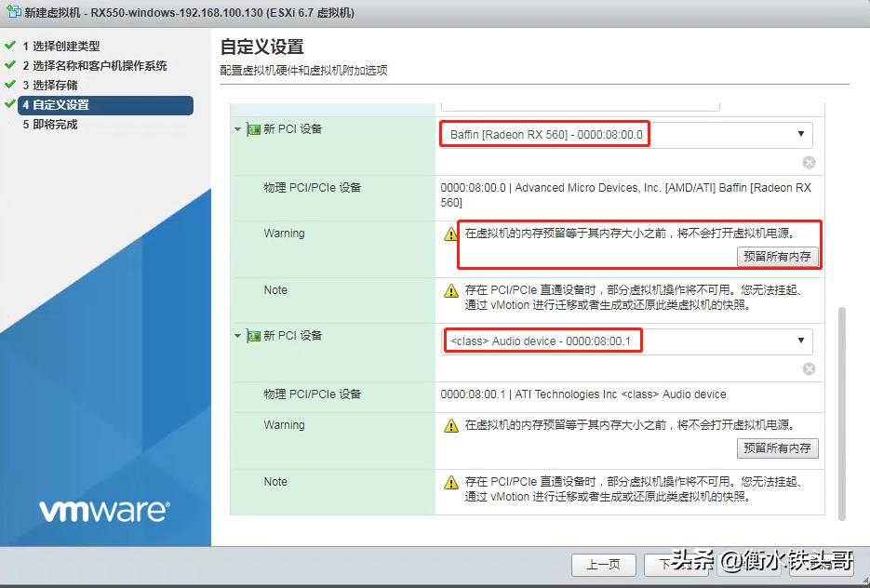Remove the Audio device PCI entry
Screen dimensions: 870x588
click(x=809, y=368)
